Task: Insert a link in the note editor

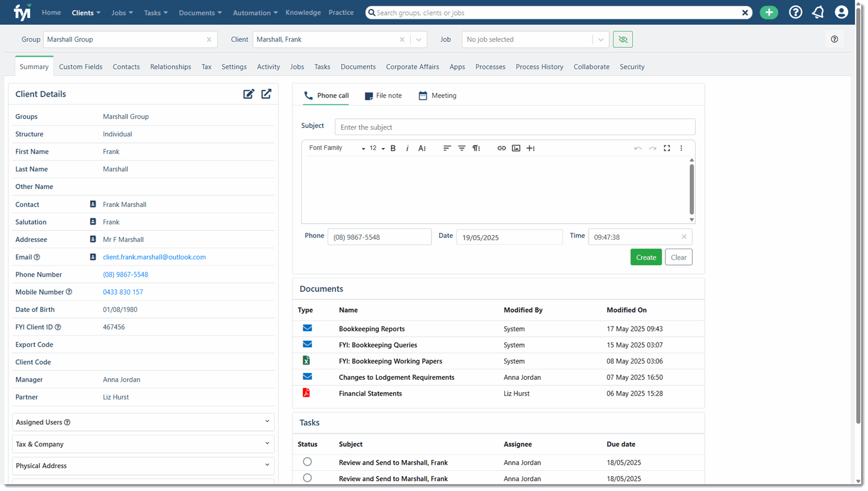Action: (502, 148)
